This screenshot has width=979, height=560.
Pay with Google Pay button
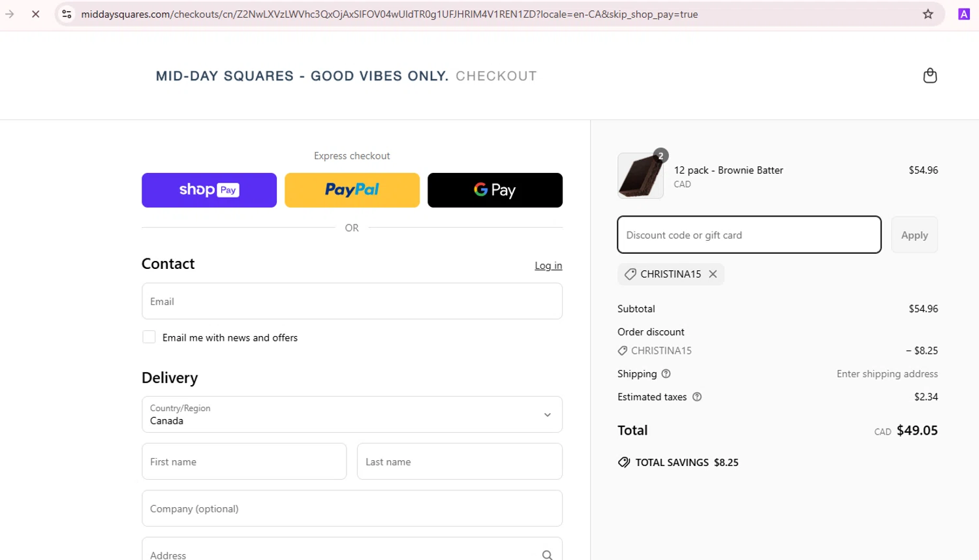point(495,190)
